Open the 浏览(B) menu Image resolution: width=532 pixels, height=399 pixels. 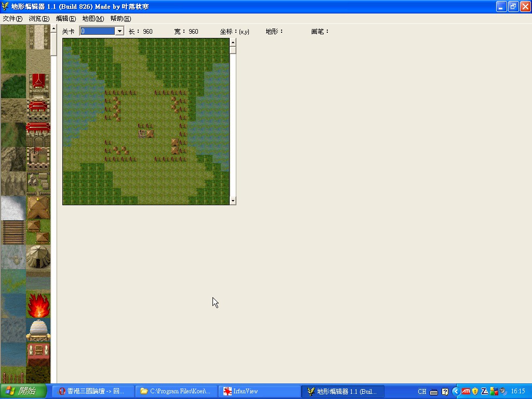[39, 19]
